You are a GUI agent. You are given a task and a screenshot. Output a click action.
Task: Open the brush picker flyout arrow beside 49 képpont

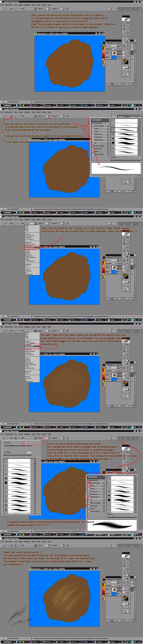pyautogui.click(x=38, y=443)
